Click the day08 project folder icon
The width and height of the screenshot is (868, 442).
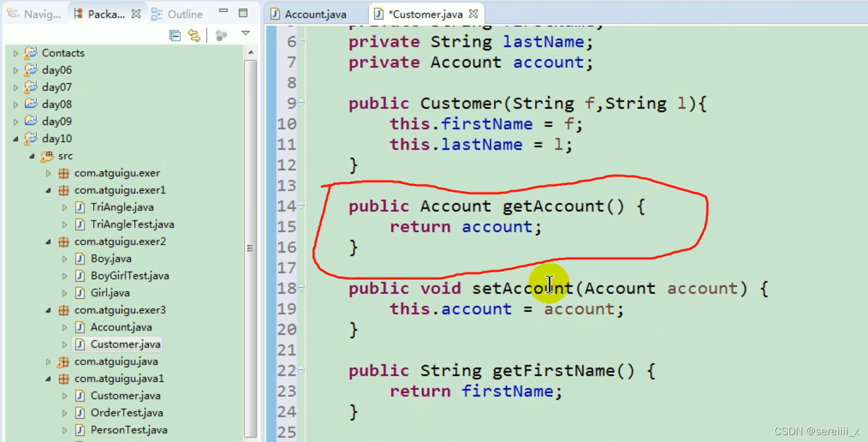pyautogui.click(x=30, y=105)
